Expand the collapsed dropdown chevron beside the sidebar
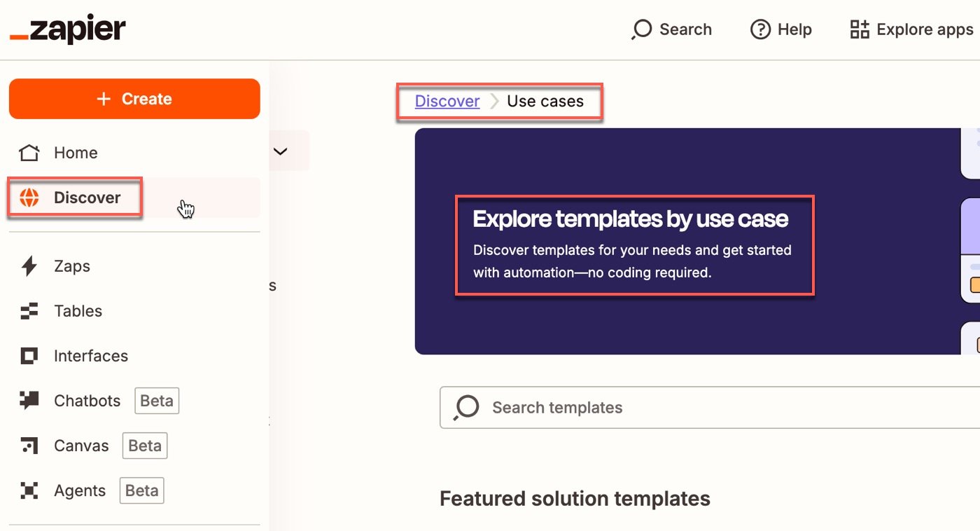Screen dimensions: 980x531 point(281,151)
